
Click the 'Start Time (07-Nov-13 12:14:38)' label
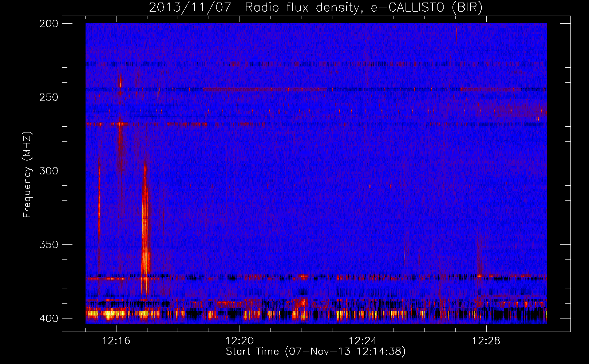(316, 352)
